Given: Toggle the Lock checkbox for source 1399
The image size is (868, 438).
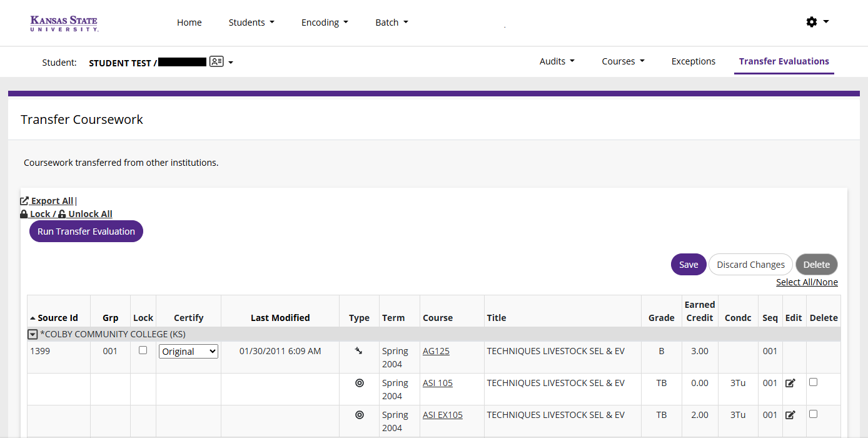Looking at the screenshot, I should pyautogui.click(x=143, y=350).
